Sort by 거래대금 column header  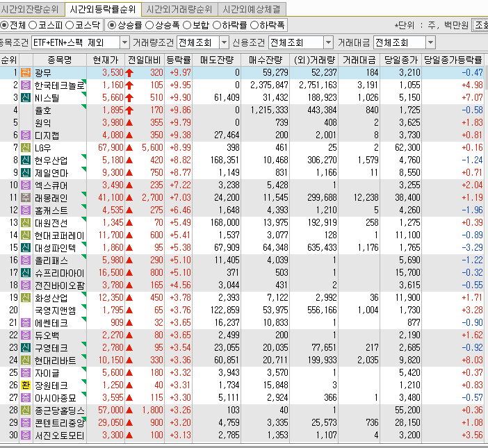[359, 60]
